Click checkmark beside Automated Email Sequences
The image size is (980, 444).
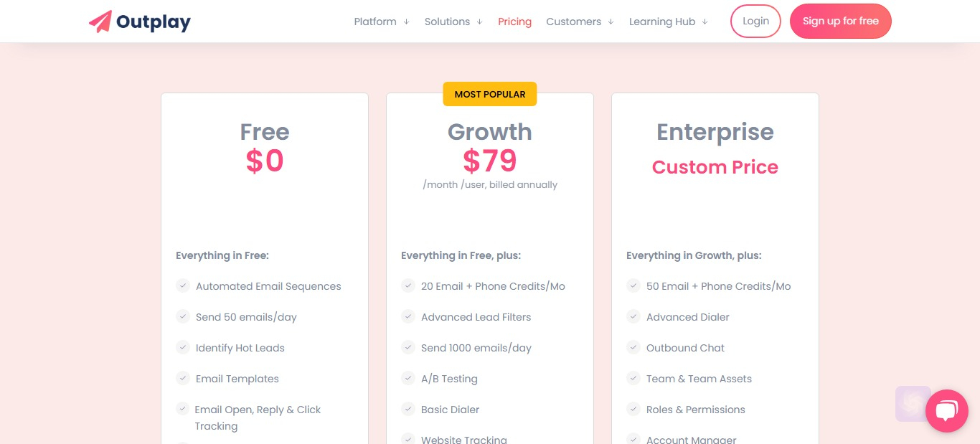click(x=182, y=285)
